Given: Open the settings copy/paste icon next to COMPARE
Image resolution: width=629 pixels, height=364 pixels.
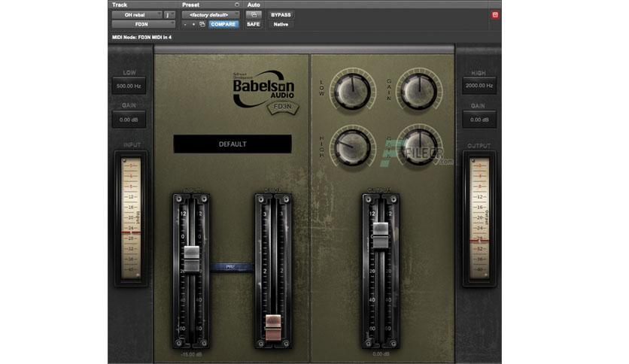Looking at the screenshot, I should coord(202,25).
